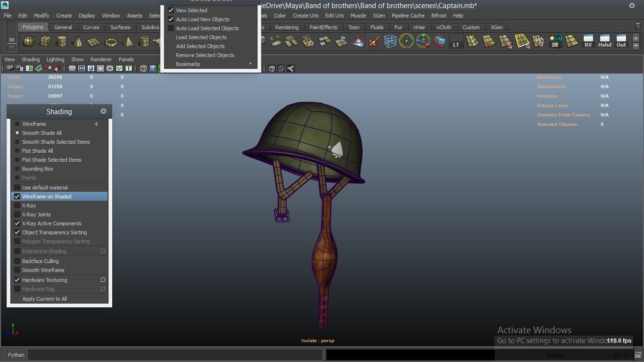Click the blue Lattice cage shelf icon
This screenshot has width=644, height=362.
point(390,42)
